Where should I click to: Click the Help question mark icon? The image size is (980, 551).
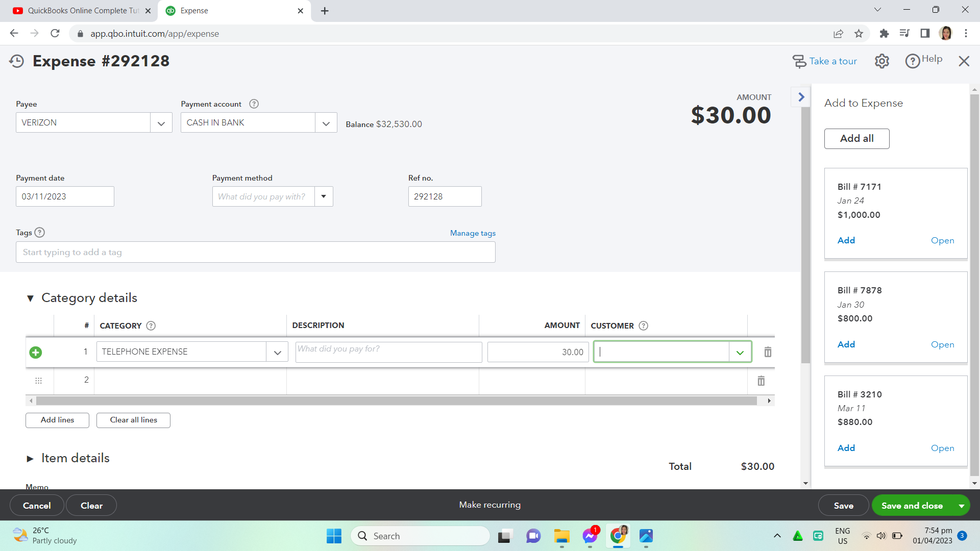(x=912, y=61)
